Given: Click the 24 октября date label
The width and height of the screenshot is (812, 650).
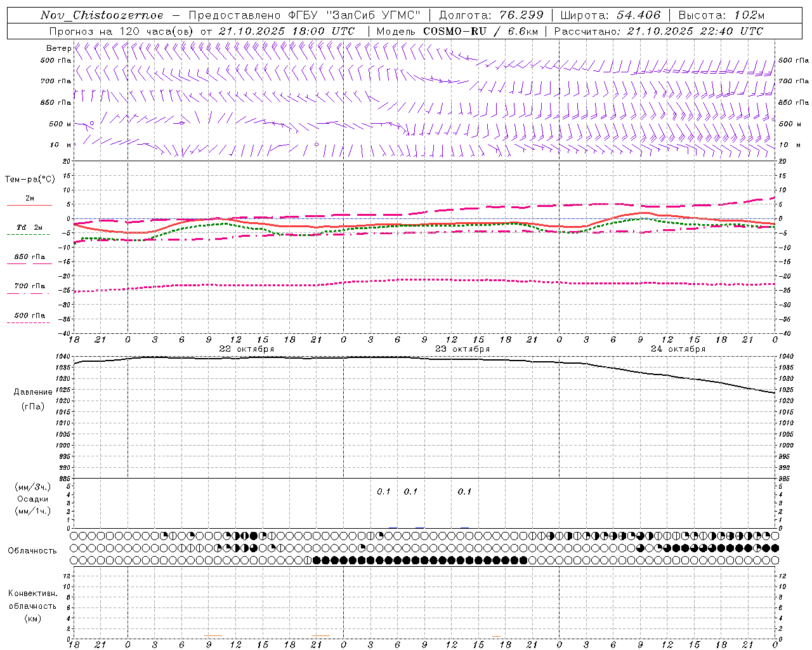Looking at the screenshot, I should (x=678, y=349).
